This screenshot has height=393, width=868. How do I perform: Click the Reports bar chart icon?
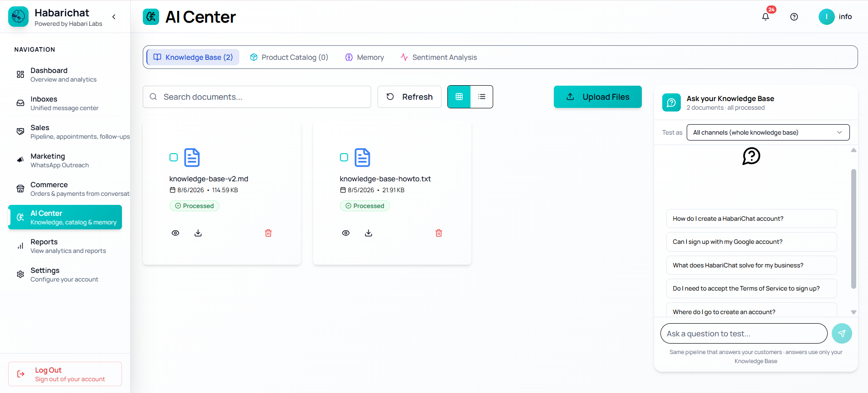(x=20, y=246)
